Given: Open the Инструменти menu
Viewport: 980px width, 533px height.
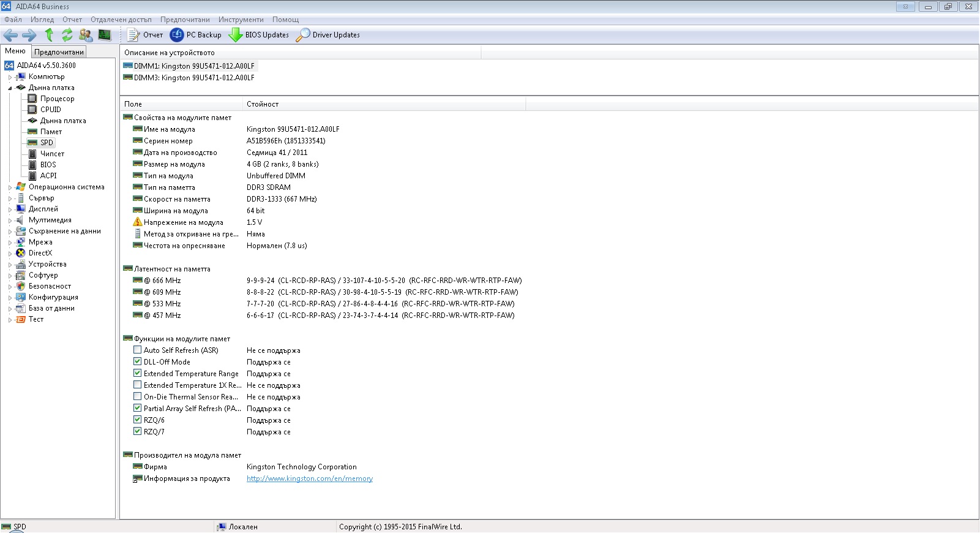Looking at the screenshot, I should 241,20.
